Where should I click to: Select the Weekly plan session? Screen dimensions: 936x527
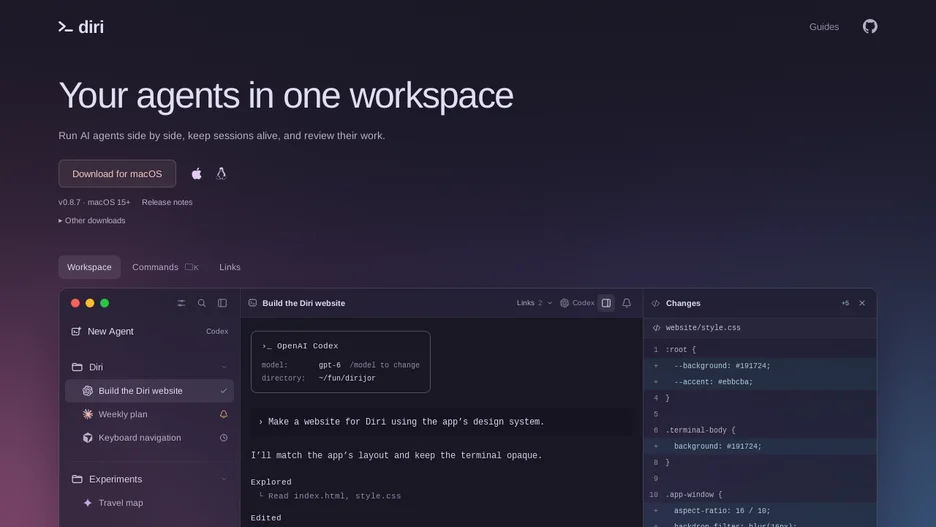(149, 414)
